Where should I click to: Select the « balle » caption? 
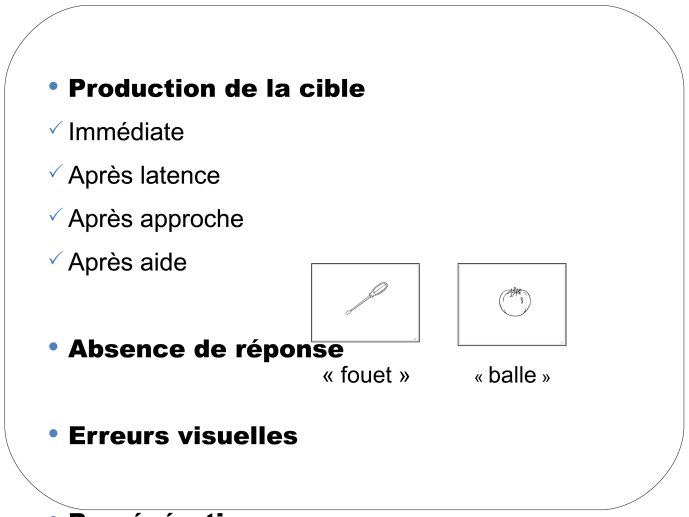click(512, 375)
